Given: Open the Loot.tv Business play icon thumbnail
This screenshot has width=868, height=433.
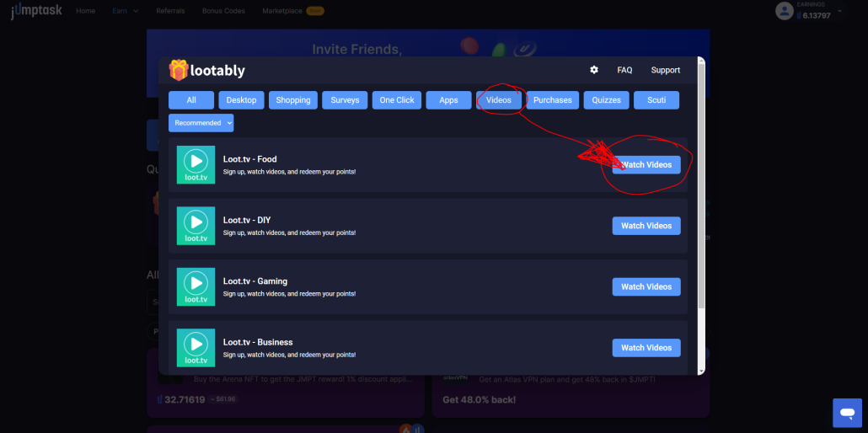Looking at the screenshot, I should (196, 348).
